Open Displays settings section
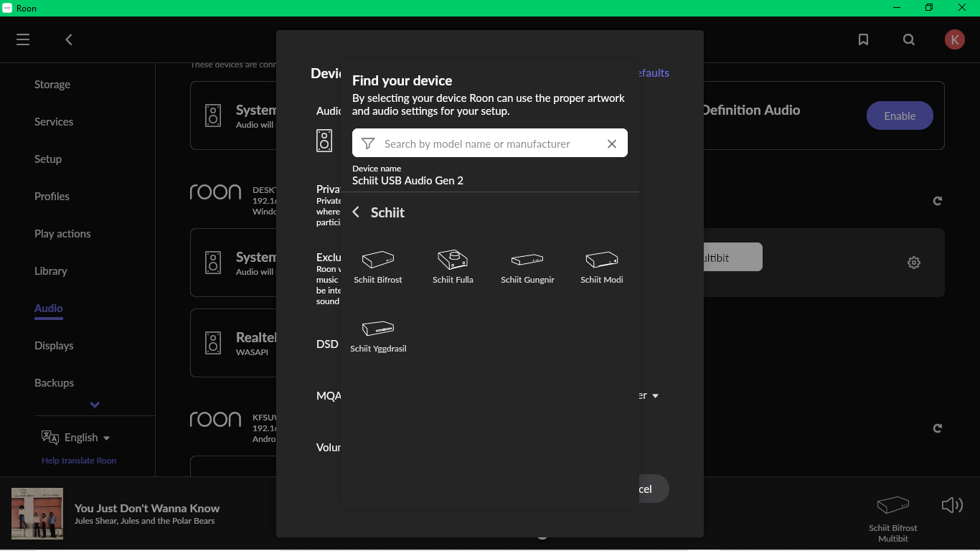The height and width of the screenshot is (551, 980). pos(54,346)
